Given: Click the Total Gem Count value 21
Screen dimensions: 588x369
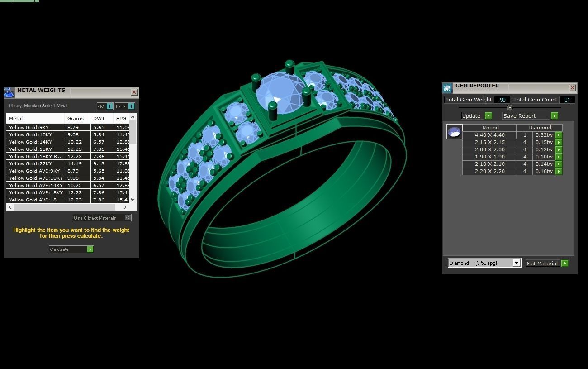Looking at the screenshot, I should pos(567,100).
